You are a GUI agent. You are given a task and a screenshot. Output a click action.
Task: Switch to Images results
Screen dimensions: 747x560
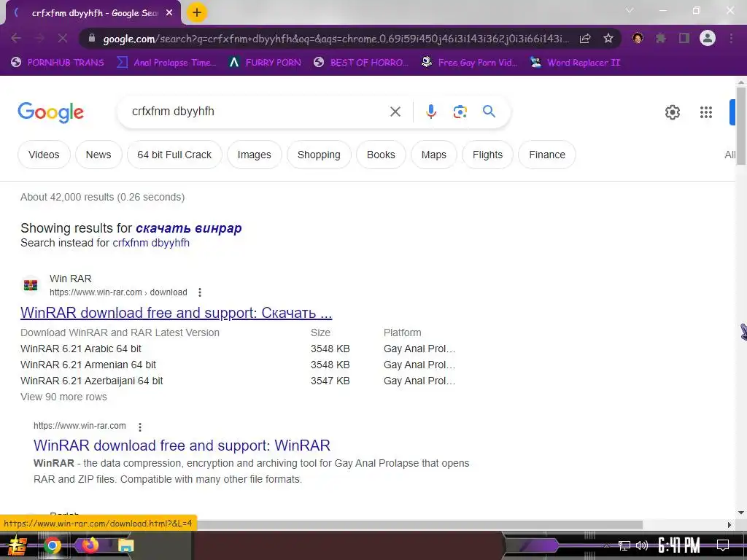tap(255, 155)
